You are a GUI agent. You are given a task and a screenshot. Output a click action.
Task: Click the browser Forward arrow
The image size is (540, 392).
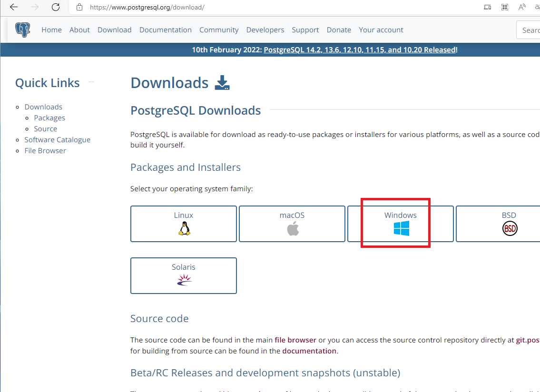35,7
